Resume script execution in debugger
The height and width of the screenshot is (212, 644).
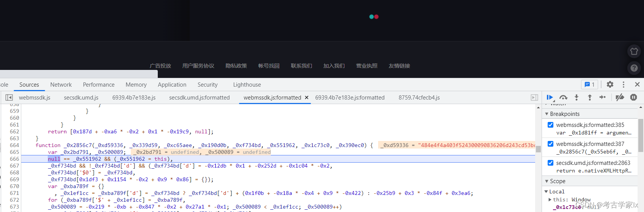[x=550, y=97]
